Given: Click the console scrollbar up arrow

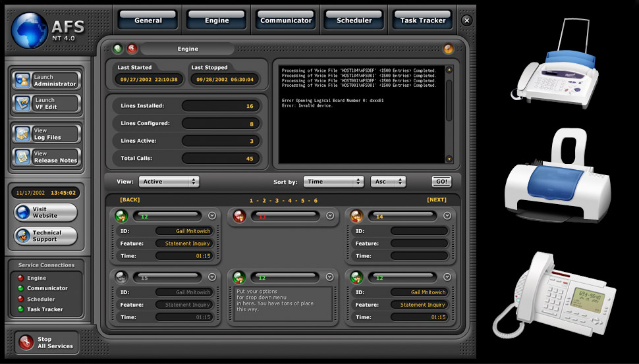Looking at the screenshot, I should pyautogui.click(x=449, y=70).
